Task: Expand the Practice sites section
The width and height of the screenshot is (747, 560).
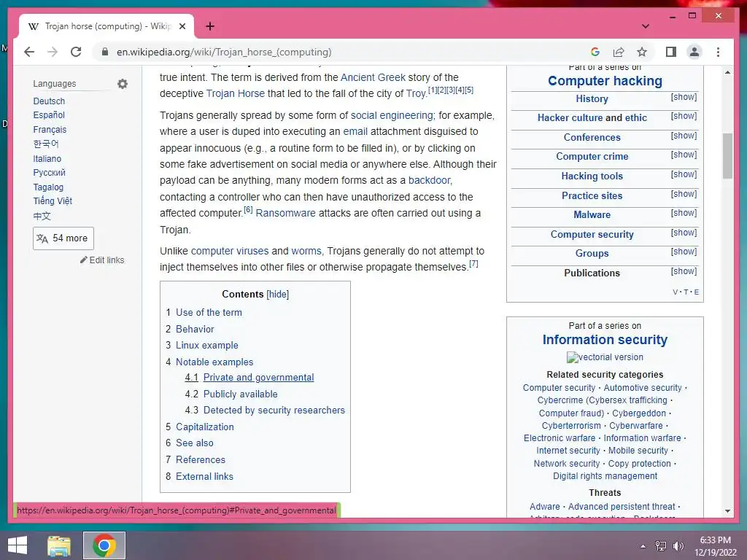Action: point(684,194)
